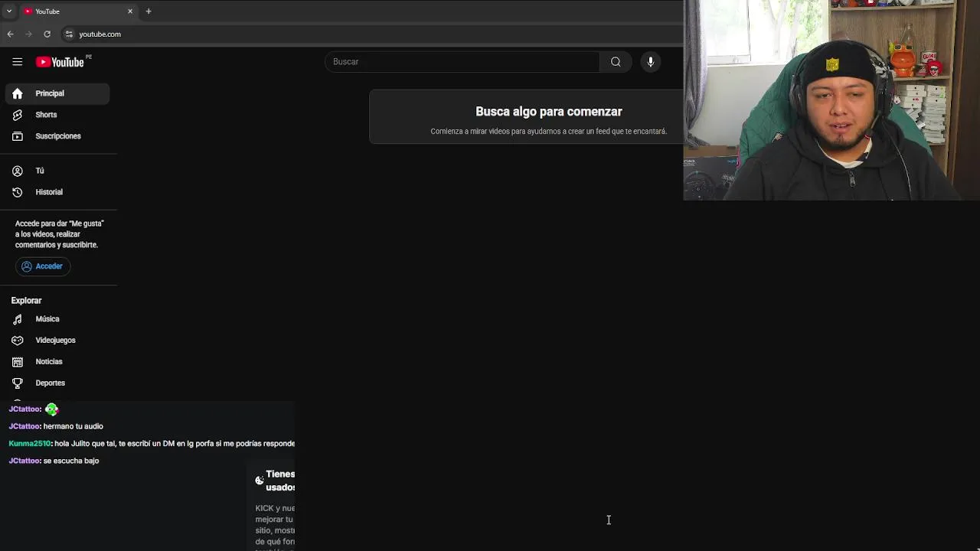
Task: Click the Explorar section heading
Action: coord(27,301)
